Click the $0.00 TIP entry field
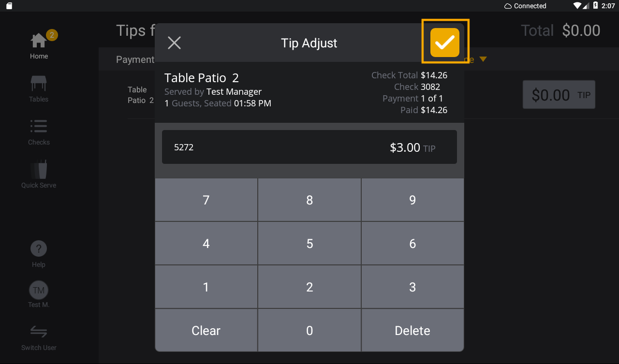 point(559,94)
